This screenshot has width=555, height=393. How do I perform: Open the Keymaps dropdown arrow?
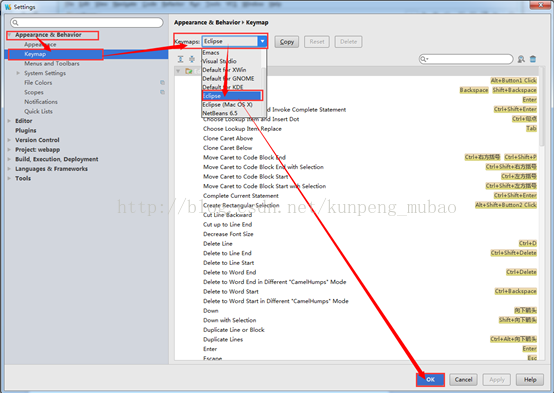point(262,41)
